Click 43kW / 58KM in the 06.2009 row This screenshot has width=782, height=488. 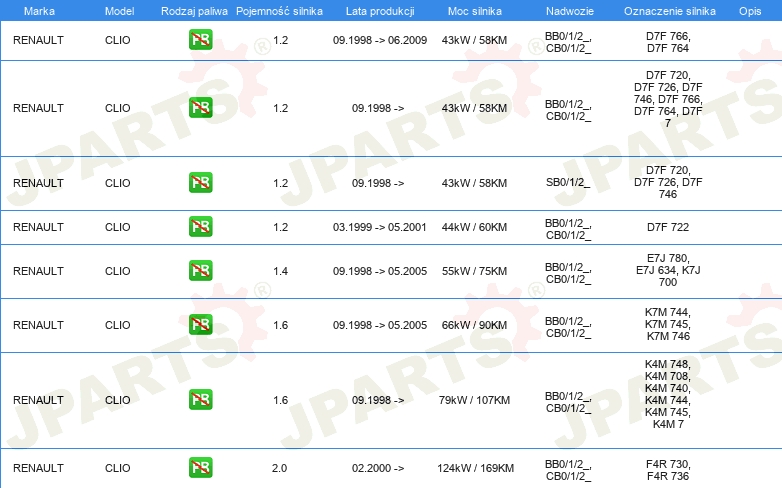[474, 40]
